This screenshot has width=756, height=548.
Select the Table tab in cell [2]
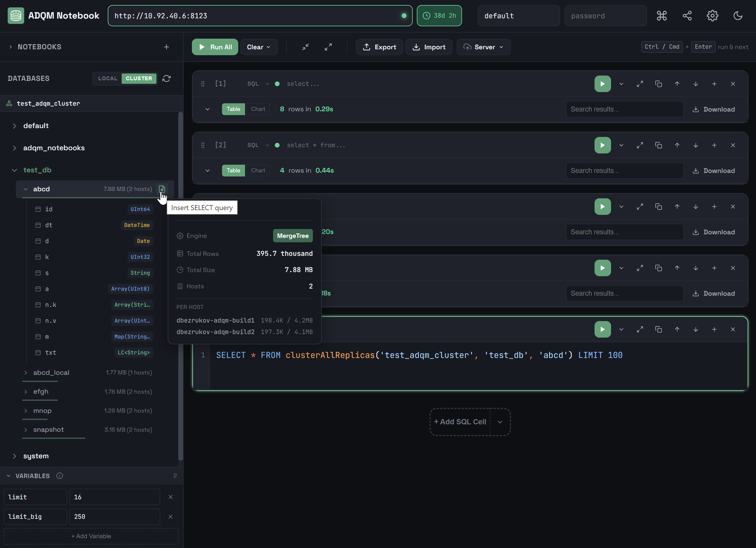[233, 171]
